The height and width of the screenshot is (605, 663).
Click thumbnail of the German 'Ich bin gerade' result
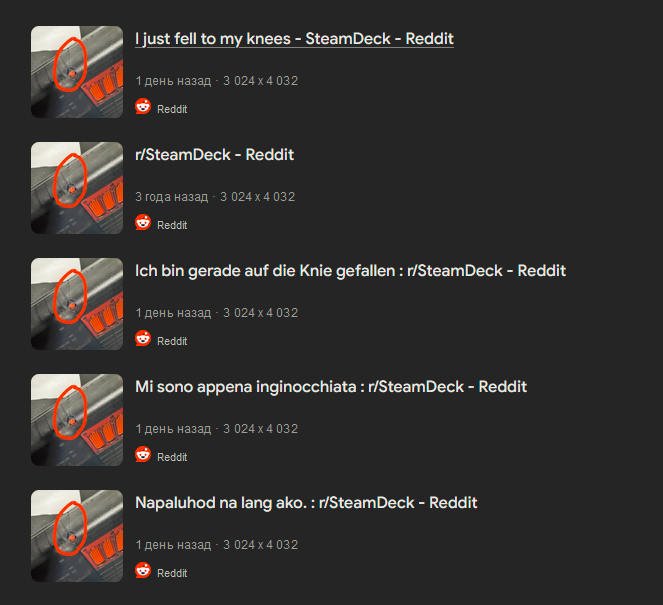pyautogui.click(x=77, y=304)
